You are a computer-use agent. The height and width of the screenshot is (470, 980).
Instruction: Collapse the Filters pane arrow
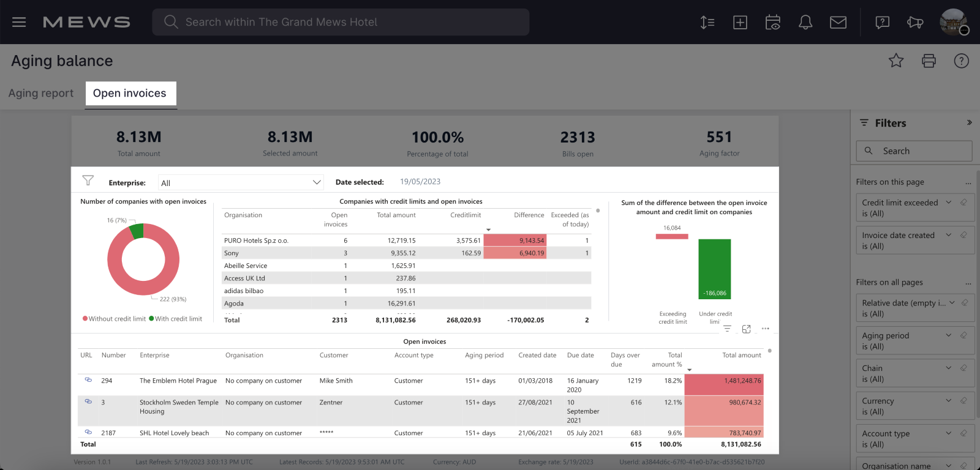coord(969,122)
